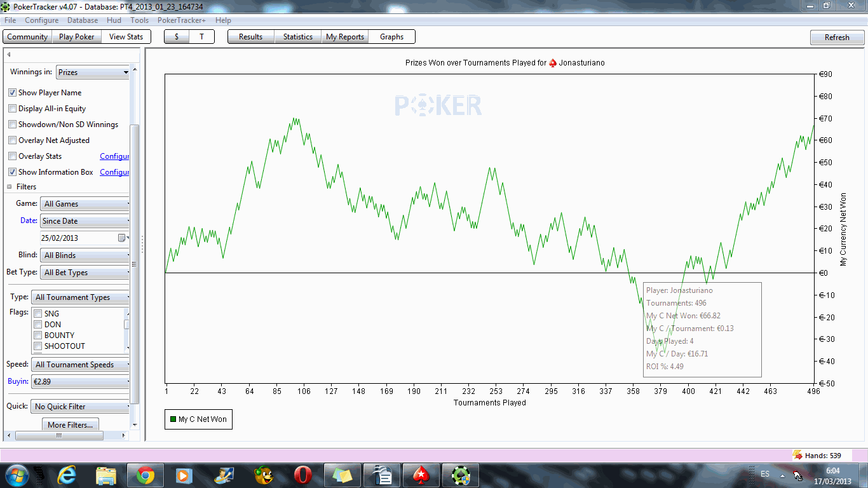
Task: Open the My Reports tab
Action: [x=345, y=37]
